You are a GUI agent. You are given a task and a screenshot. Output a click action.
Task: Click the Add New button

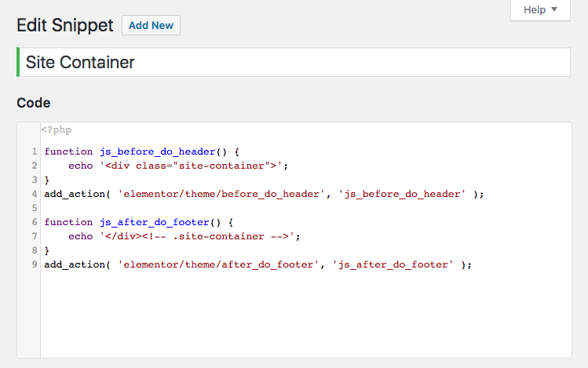click(151, 25)
